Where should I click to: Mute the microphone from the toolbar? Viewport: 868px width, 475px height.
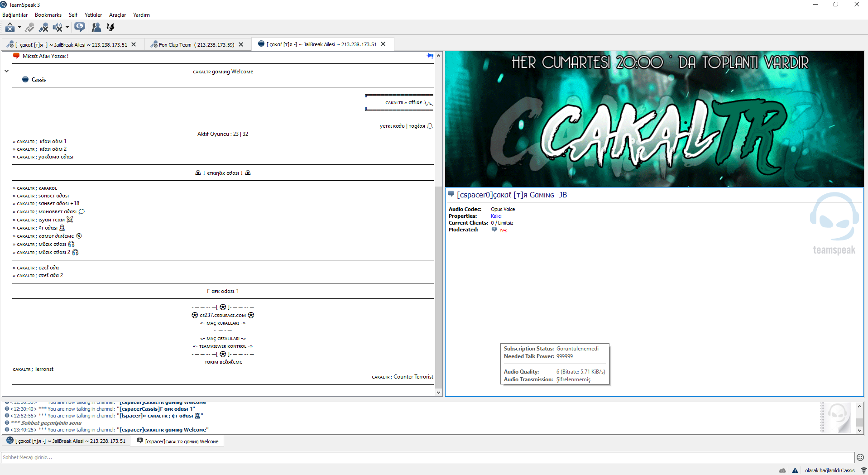click(43, 28)
